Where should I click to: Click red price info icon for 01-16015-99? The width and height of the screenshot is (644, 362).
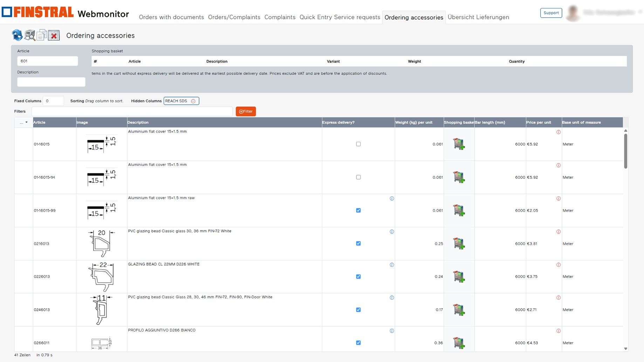click(x=559, y=199)
